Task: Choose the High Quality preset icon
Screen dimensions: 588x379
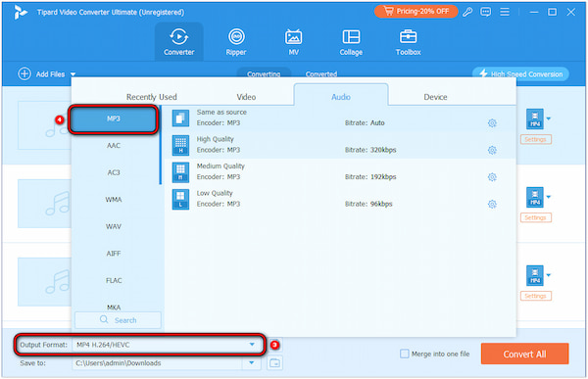Action: 180,145
